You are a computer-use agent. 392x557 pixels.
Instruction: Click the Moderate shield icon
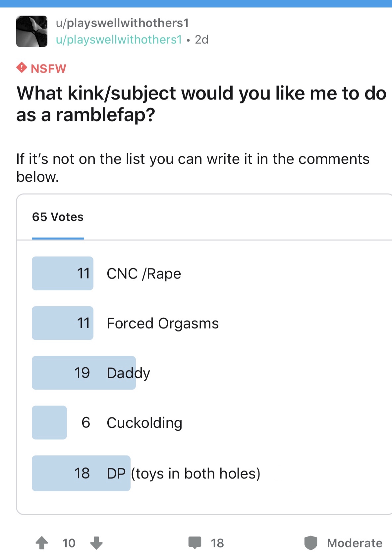(311, 543)
